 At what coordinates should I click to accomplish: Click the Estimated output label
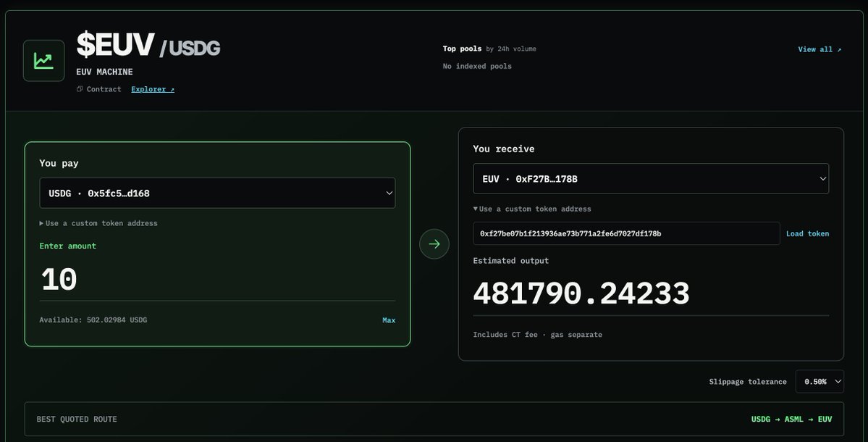[511, 261]
